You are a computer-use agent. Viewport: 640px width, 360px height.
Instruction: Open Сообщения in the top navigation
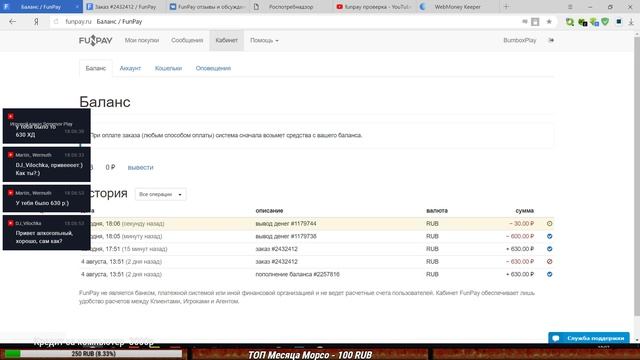tap(187, 40)
